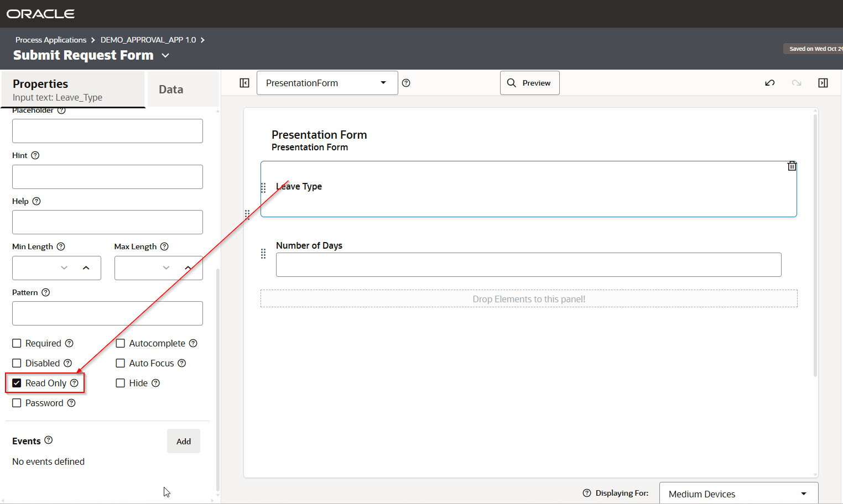Enable the Required checkbox
Image resolution: width=843 pixels, height=504 pixels.
point(17,343)
